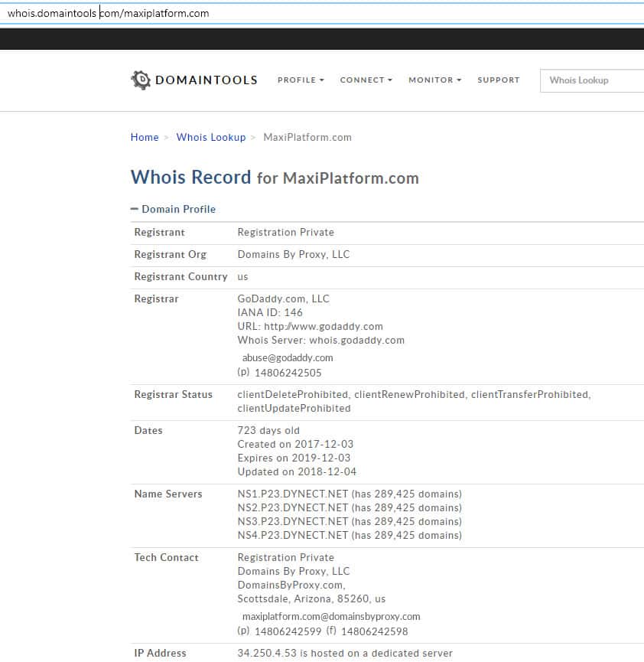Select the Tech Contact row label
Viewport: 644px width, 662px height.
click(166, 557)
